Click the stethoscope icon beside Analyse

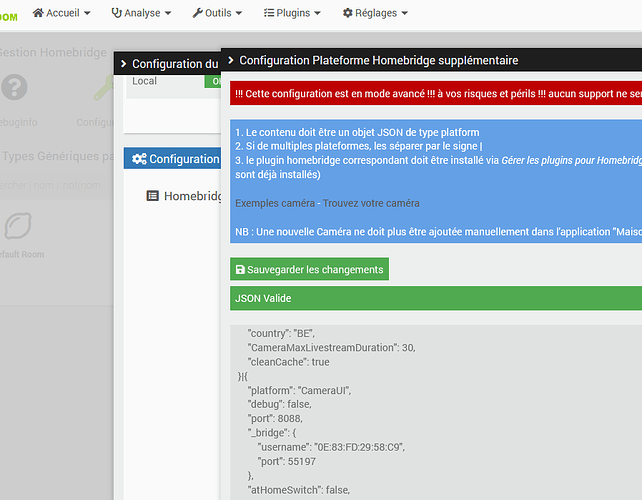click(117, 13)
